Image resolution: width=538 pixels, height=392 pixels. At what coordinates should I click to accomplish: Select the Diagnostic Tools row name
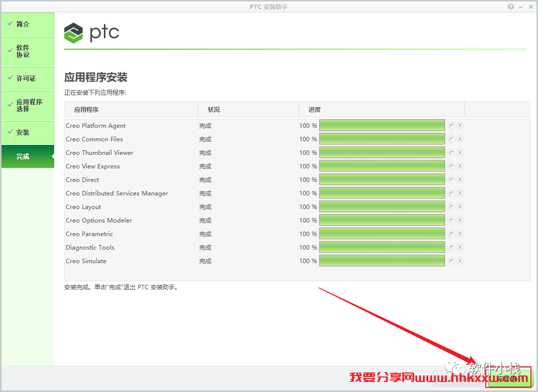coord(90,248)
